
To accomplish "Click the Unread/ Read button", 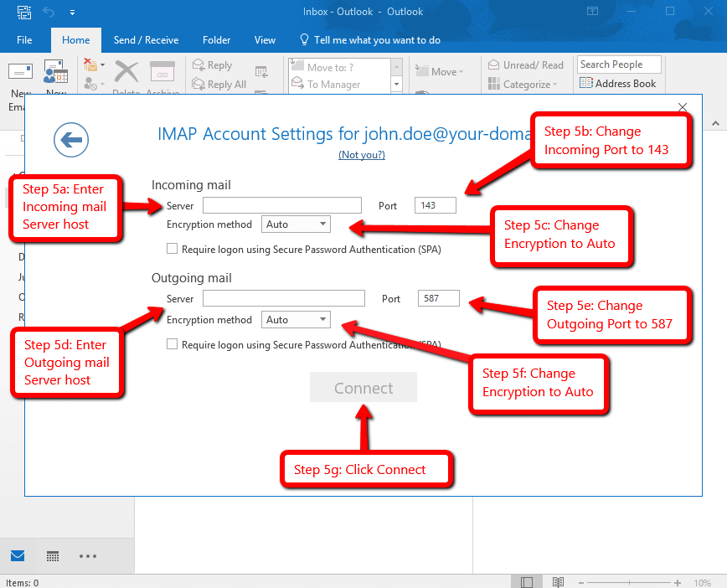I will pyautogui.click(x=526, y=65).
